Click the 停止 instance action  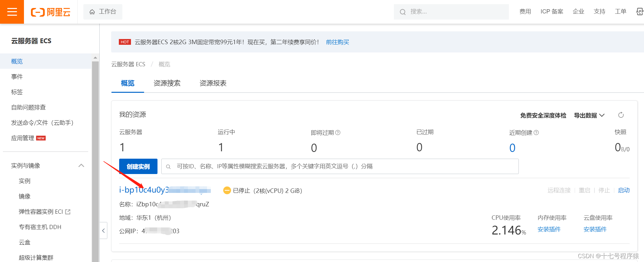coord(604,190)
